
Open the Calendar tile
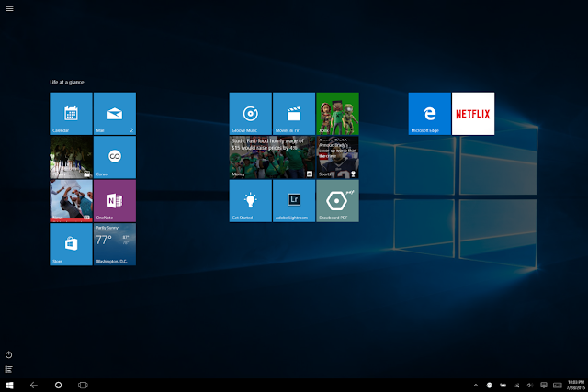[x=71, y=114]
